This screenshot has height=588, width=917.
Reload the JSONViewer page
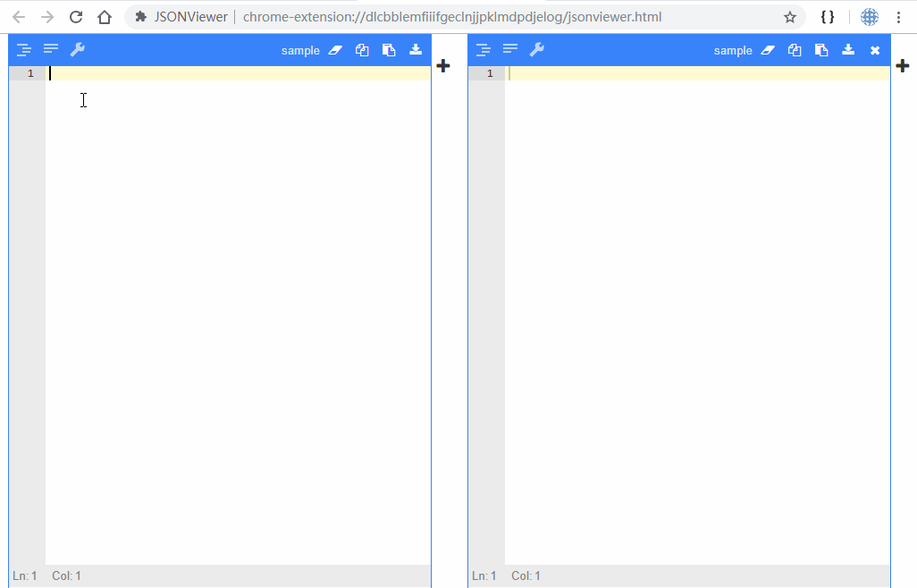point(76,17)
